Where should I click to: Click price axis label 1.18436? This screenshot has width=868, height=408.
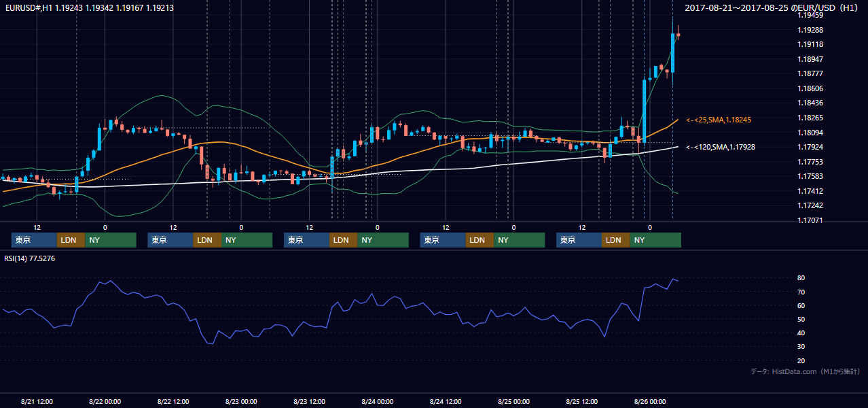pos(810,103)
